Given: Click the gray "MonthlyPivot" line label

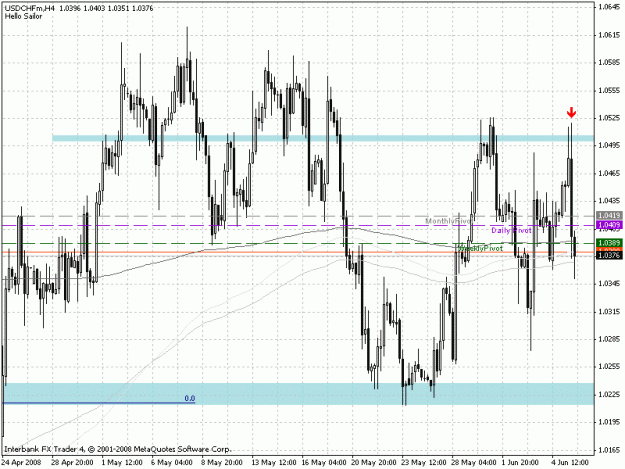Looking at the screenshot, I should 448,221.
